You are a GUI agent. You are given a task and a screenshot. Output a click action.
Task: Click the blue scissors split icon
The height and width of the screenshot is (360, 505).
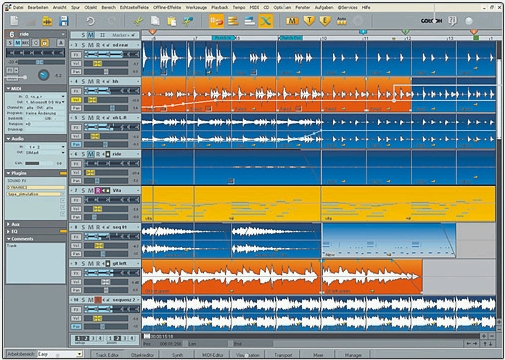click(x=188, y=21)
